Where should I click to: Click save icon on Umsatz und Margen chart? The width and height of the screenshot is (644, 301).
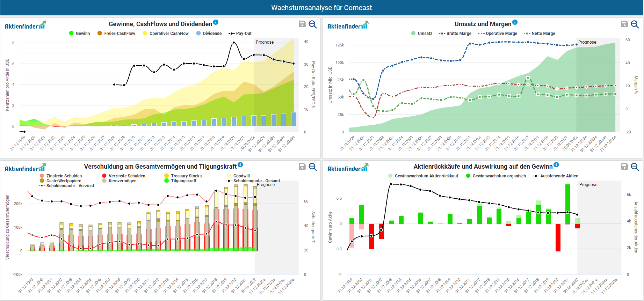pyautogui.click(x=624, y=24)
